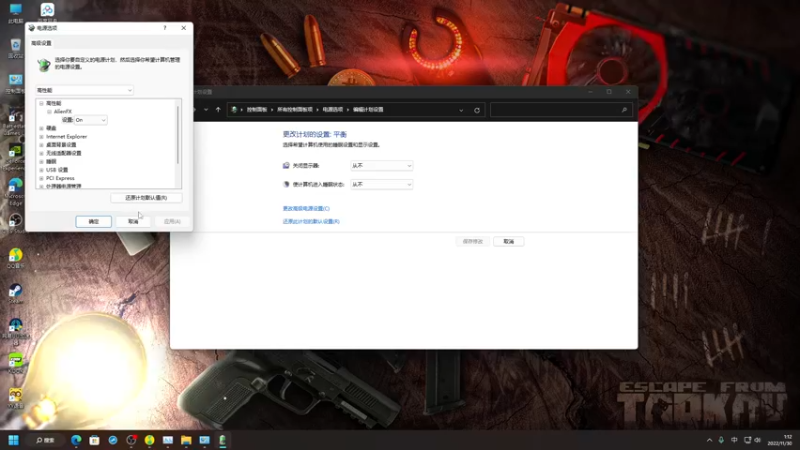Screen dimensions: 800x450
Task: Open volume control in the system tray
Action: pyautogui.click(x=758, y=440)
